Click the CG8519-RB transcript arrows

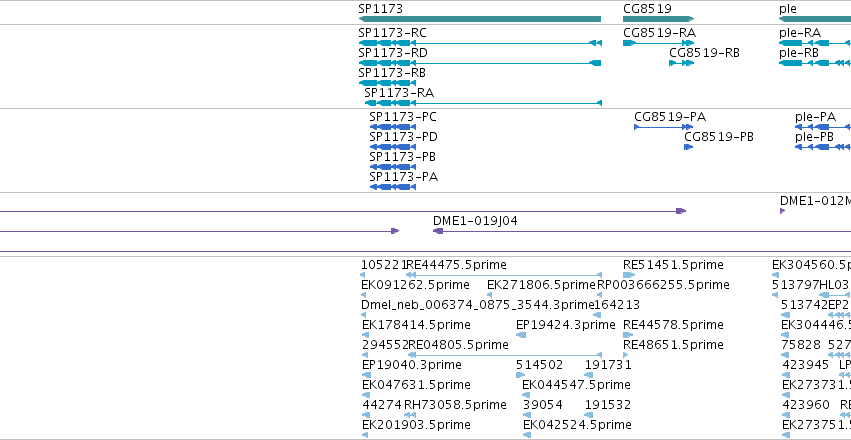click(682, 63)
